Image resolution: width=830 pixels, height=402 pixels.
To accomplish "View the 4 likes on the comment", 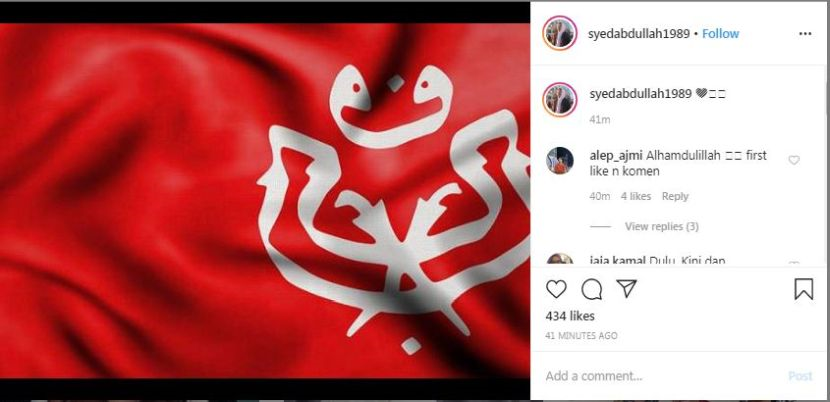I will point(636,196).
